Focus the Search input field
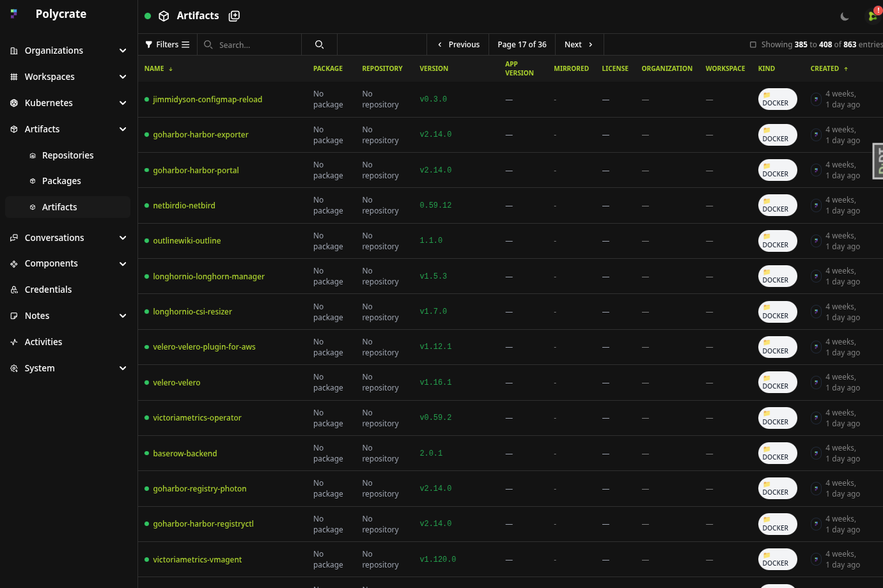883x588 pixels. 256,45
